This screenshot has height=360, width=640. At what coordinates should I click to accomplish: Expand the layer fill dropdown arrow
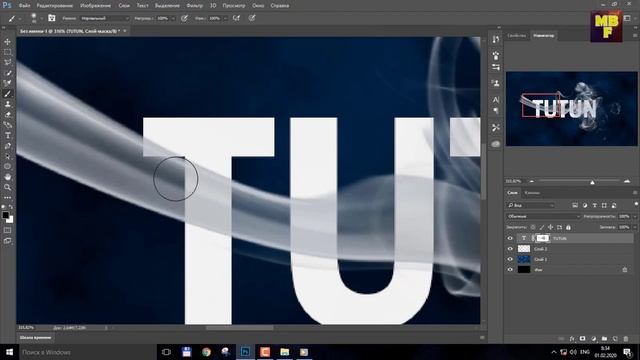point(634,227)
